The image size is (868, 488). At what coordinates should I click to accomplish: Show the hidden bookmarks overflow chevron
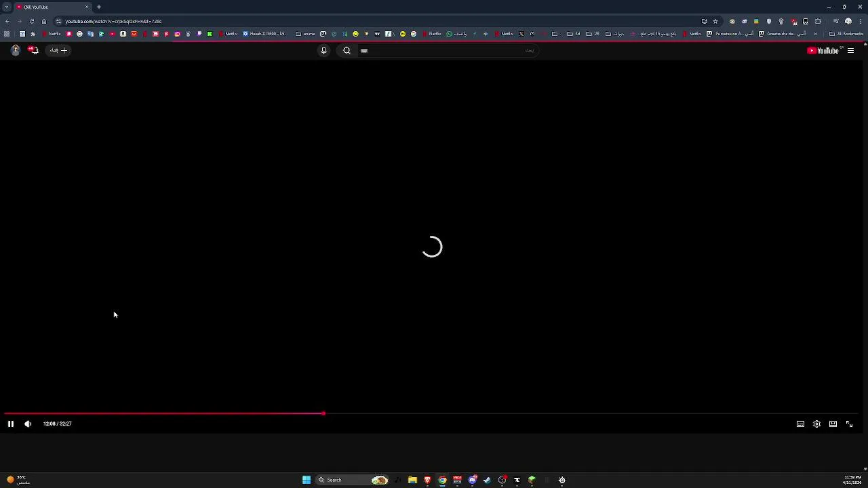click(x=816, y=34)
